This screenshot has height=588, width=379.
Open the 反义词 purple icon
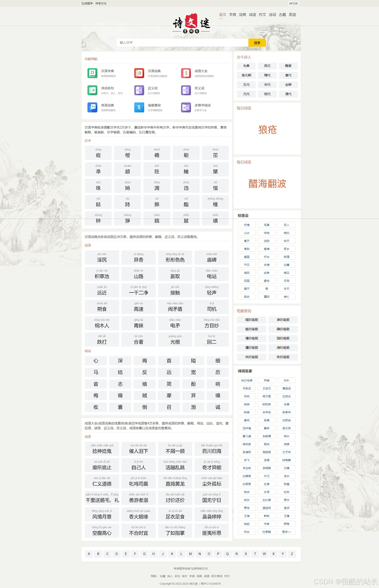186,90
